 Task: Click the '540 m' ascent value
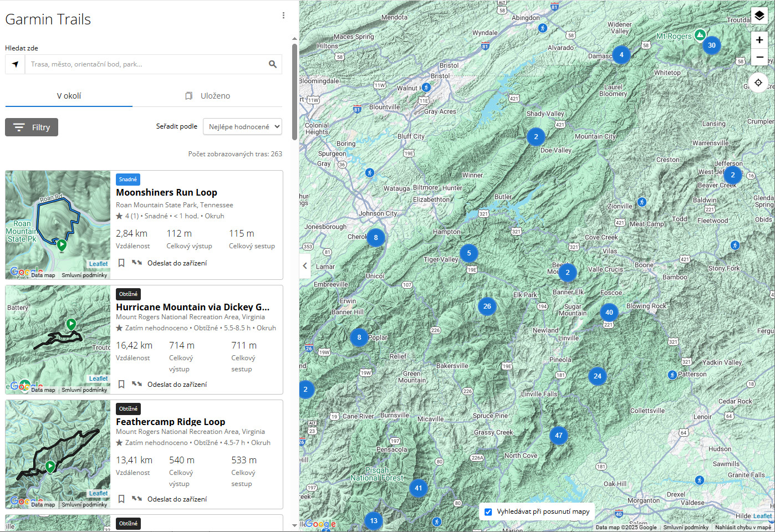point(182,460)
